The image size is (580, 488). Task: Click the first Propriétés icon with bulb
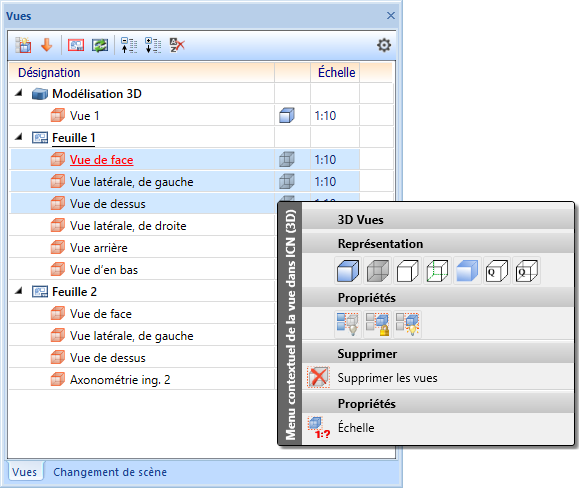pyautogui.click(x=348, y=324)
